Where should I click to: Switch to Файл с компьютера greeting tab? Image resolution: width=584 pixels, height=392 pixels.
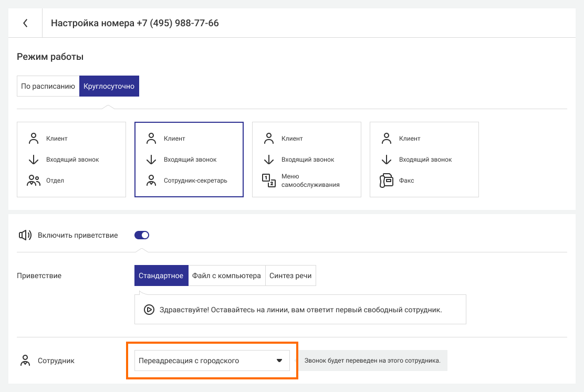point(226,276)
